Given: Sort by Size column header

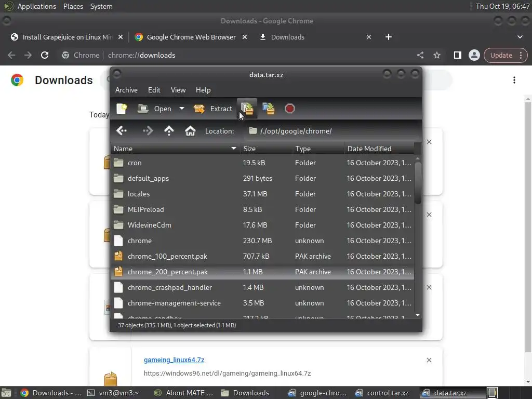Looking at the screenshot, I should [267, 149].
